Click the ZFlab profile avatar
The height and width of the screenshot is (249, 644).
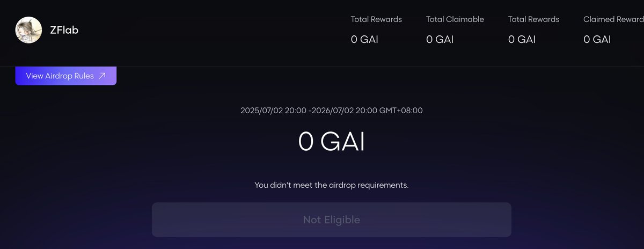pos(28,30)
